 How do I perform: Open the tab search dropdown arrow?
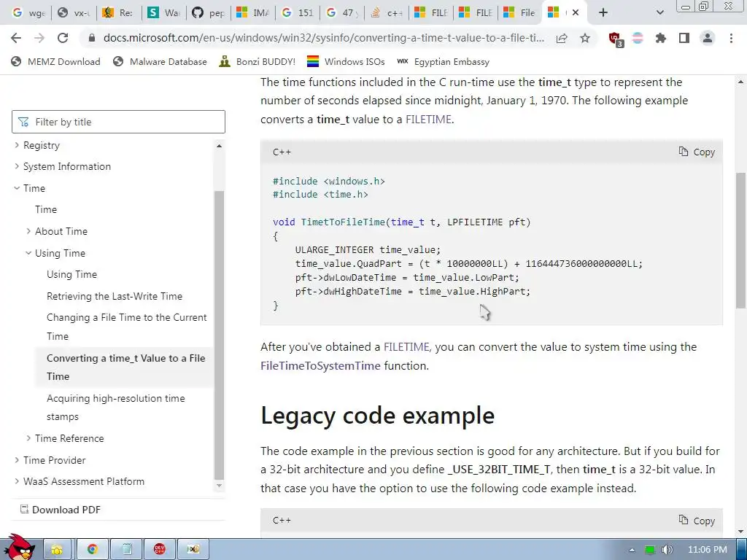[x=659, y=12]
